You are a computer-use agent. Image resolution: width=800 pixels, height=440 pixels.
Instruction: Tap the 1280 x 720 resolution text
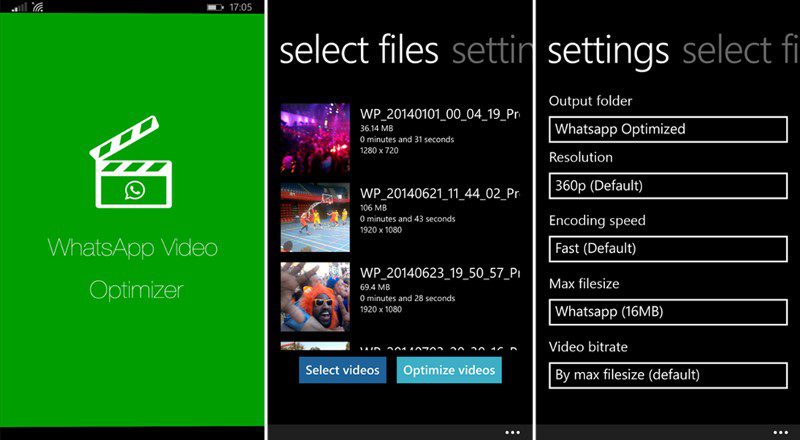pos(379,151)
